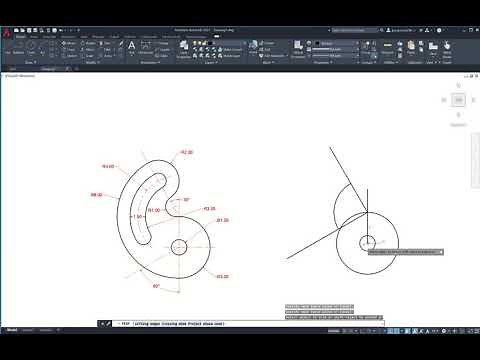Expand the Properties panel title
Screen dimensions: 480x360
point(323,62)
